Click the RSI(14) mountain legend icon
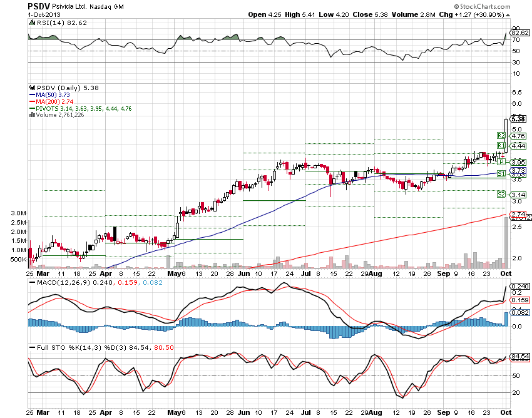Image resolution: width=532 pixels, height=418 pixels. (x=32, y=23)
